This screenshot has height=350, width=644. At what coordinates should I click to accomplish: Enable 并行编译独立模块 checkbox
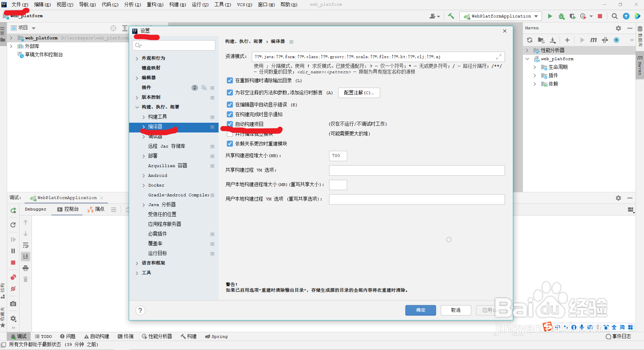230,133
